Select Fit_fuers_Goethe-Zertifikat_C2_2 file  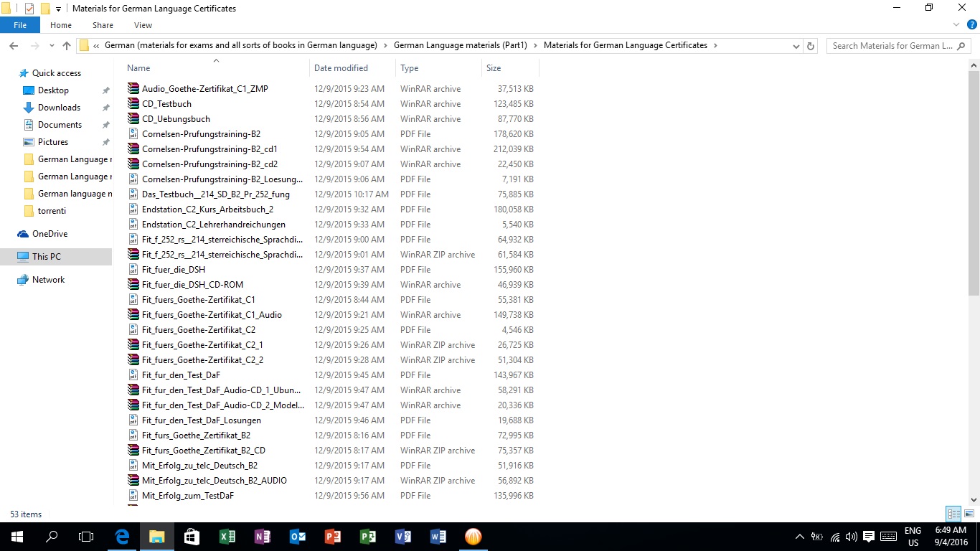coord(202,360)
